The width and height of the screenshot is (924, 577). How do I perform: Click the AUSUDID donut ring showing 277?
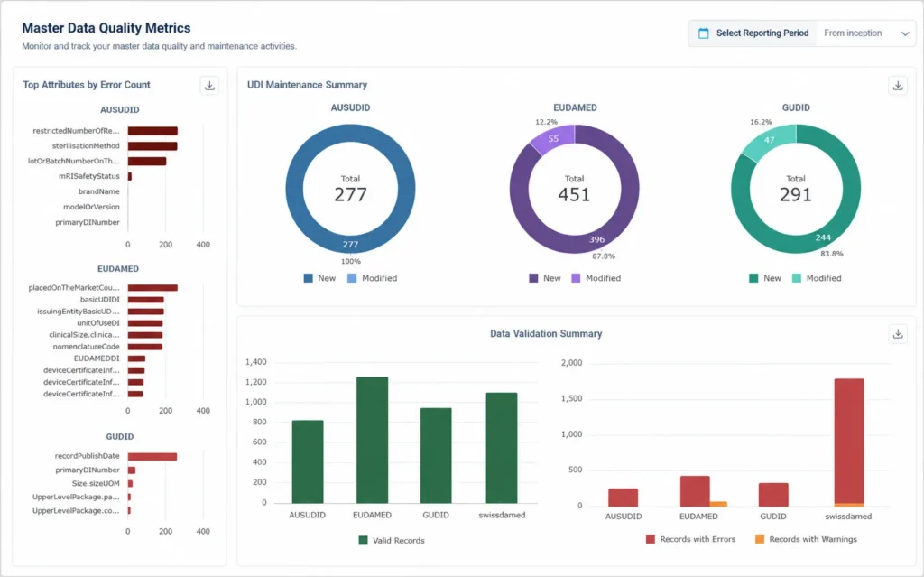tap(351, 244)
